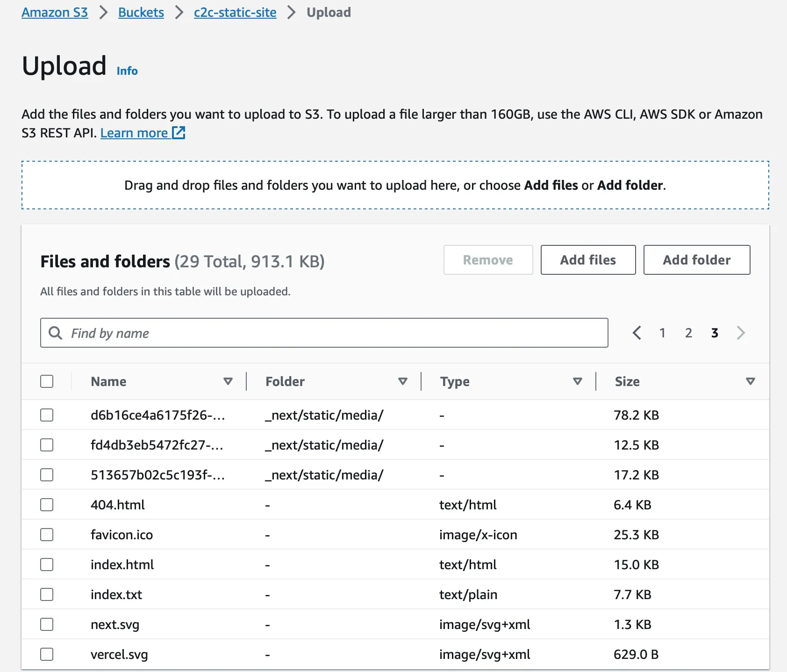Sort by Name column arrow

coord(228,381)
